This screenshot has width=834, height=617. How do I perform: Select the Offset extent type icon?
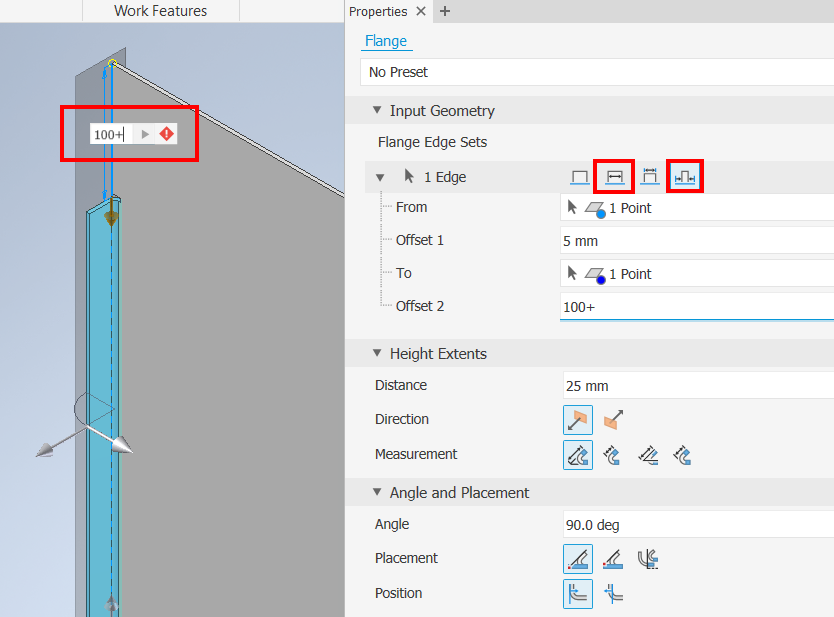tap(650, 176)
